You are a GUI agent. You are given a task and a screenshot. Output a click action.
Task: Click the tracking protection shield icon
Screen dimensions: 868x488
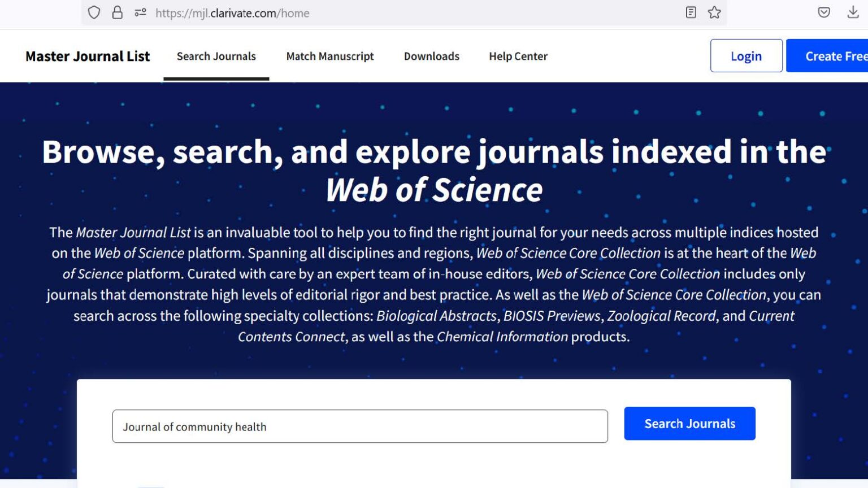tap(94, 12)
